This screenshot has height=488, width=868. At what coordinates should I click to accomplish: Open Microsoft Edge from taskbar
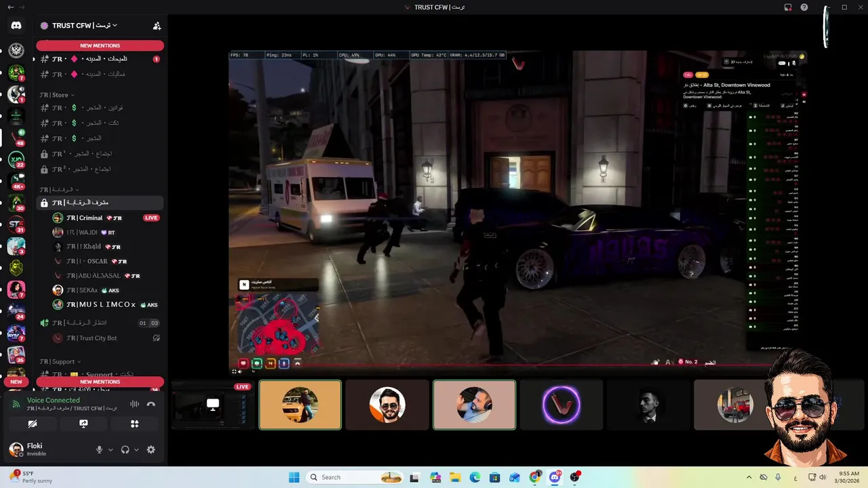point(475,477)
